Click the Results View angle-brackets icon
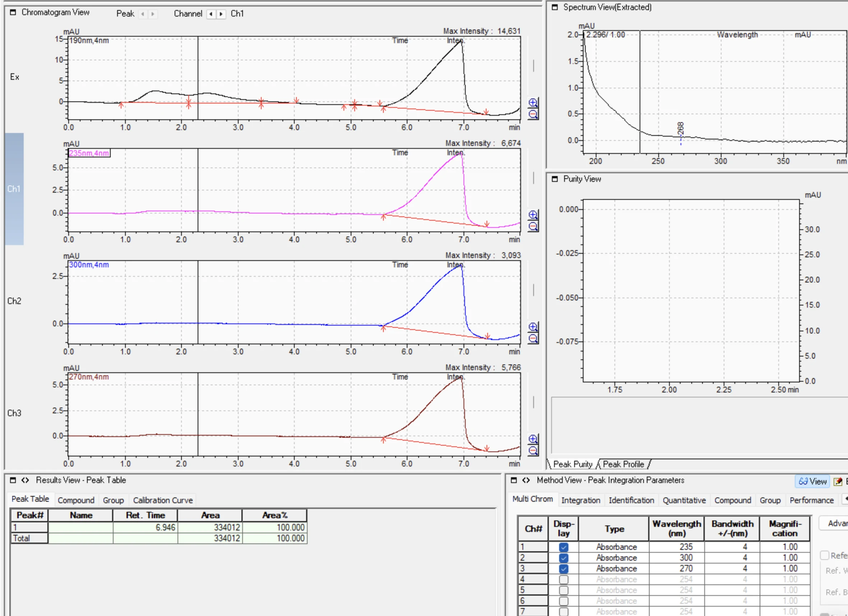The height and width of the screenshot is (616, 848). (x=25, y=480)
